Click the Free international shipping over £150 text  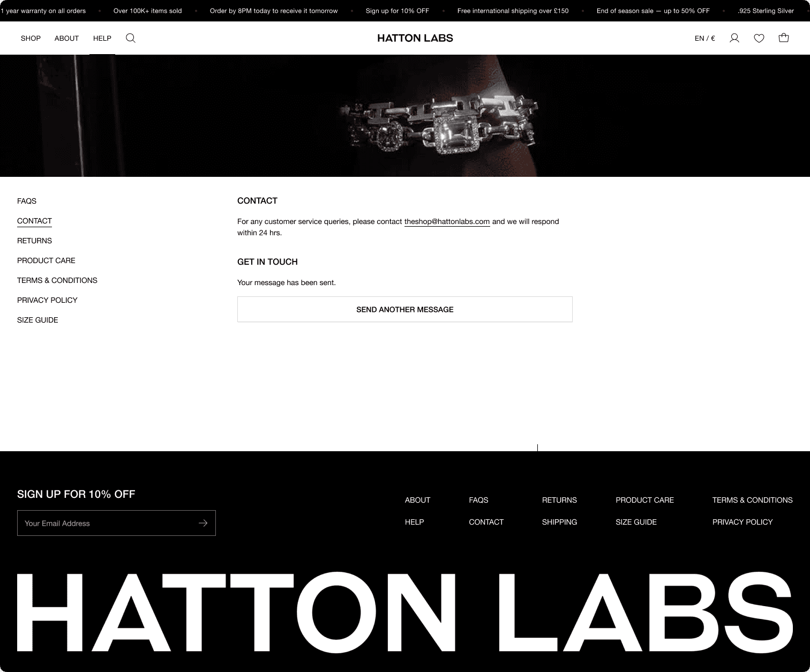(513, 11)
